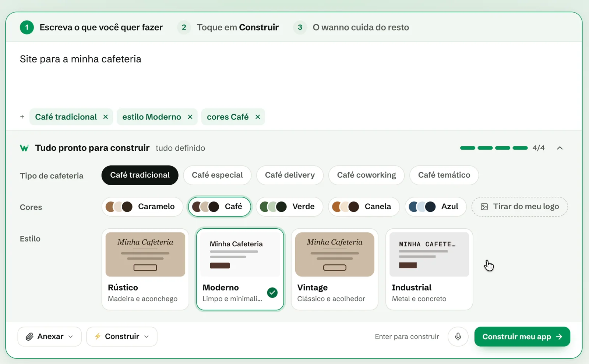Select the Café tradicional type
Image resolution: width=589 pixels, height=364 pixels.
pos(140,175)
